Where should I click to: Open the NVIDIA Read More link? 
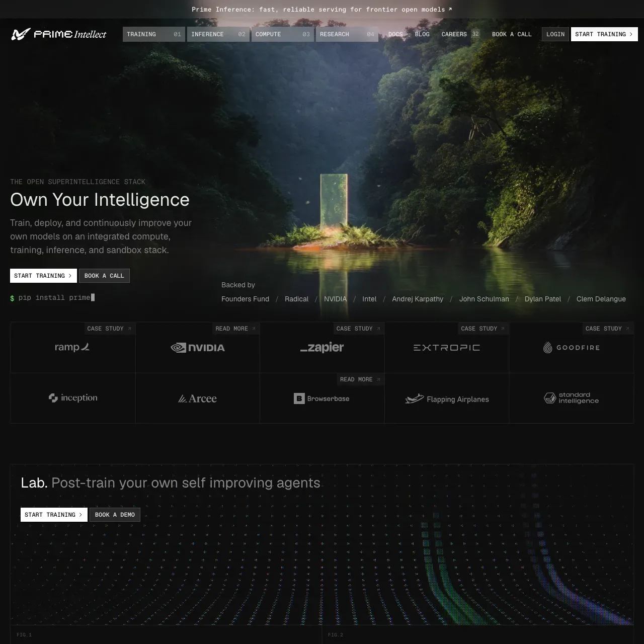(236, 329)
